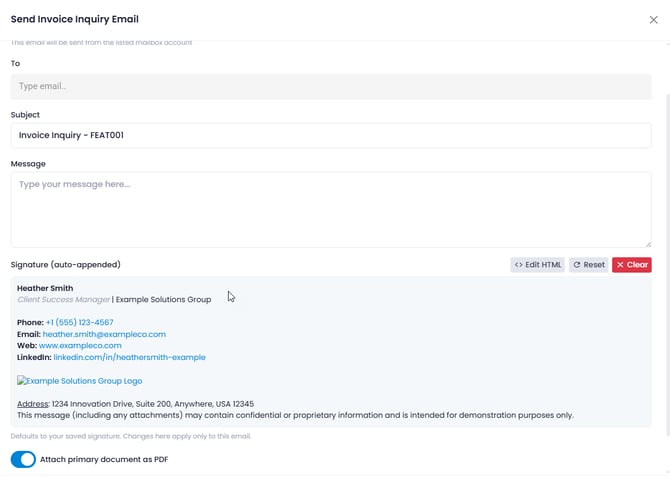Click the To email input field
Screen dimensions: 670x478
pos(330,86)
